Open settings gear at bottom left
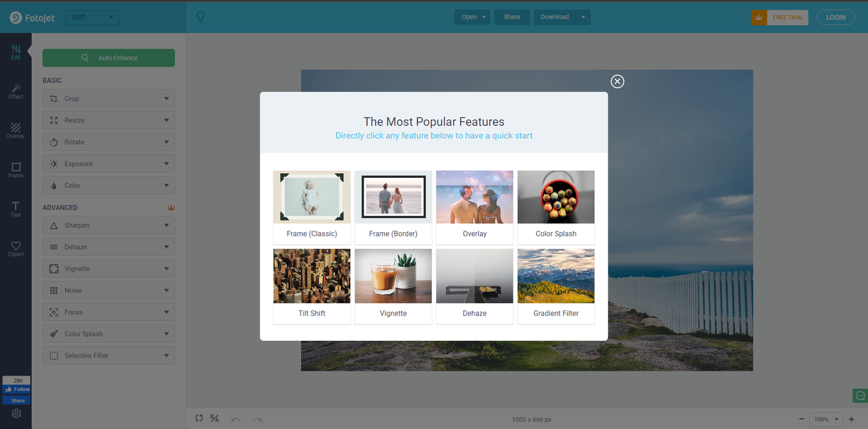The width and height of the screenshot is (868, 429). point(16,413)
